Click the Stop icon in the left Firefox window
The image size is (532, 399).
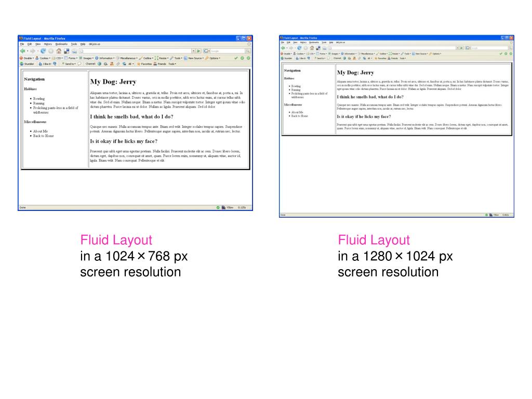51,51
